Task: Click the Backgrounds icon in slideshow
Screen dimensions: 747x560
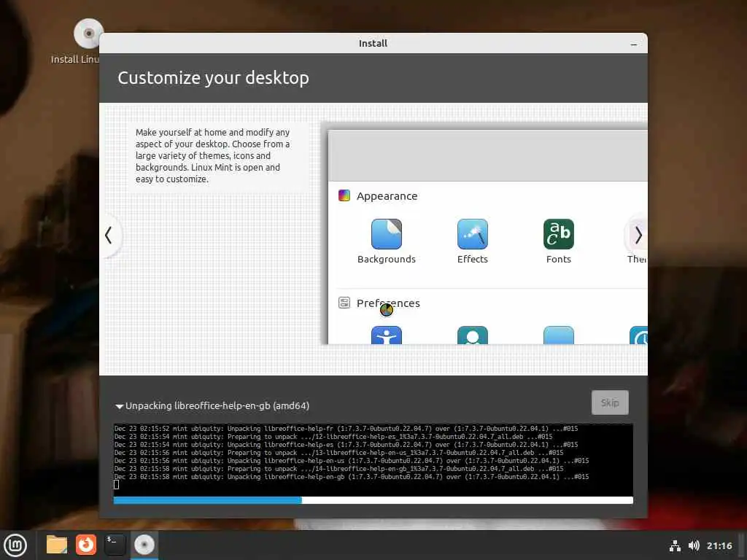Action: pyautogui.click(x=387, y=234)
